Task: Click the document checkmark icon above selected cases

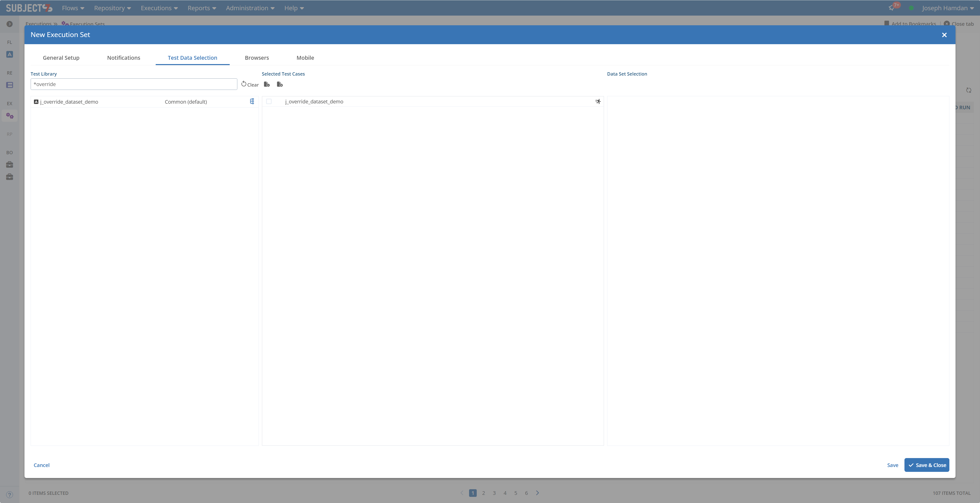Action: click(267, 85)
